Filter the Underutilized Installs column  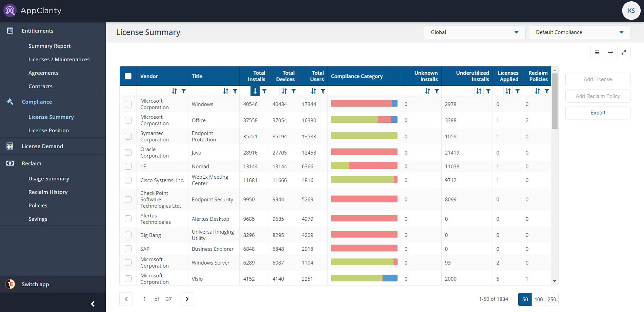point(488,91)
